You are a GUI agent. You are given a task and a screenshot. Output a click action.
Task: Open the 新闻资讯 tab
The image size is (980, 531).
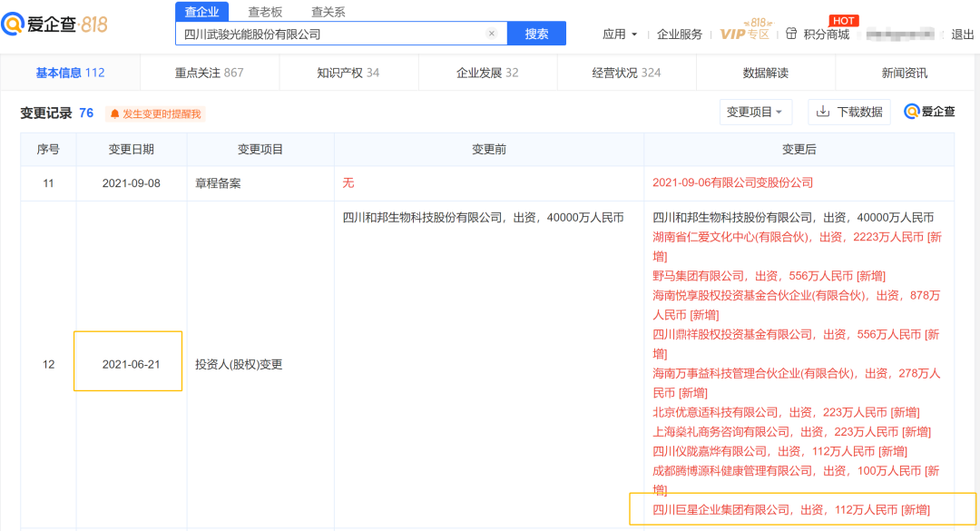click(905, 74)
